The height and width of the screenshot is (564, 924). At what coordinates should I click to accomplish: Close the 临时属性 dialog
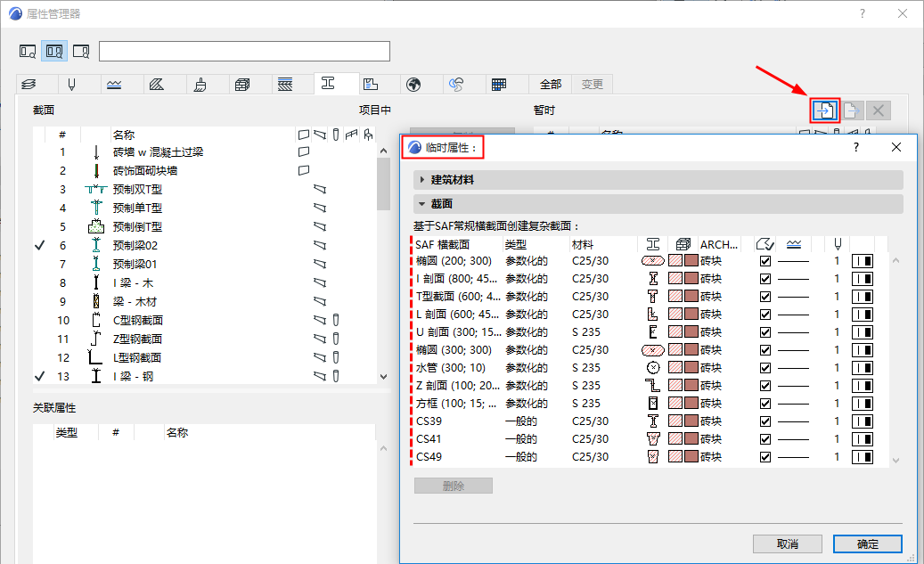tap(896, 147)
